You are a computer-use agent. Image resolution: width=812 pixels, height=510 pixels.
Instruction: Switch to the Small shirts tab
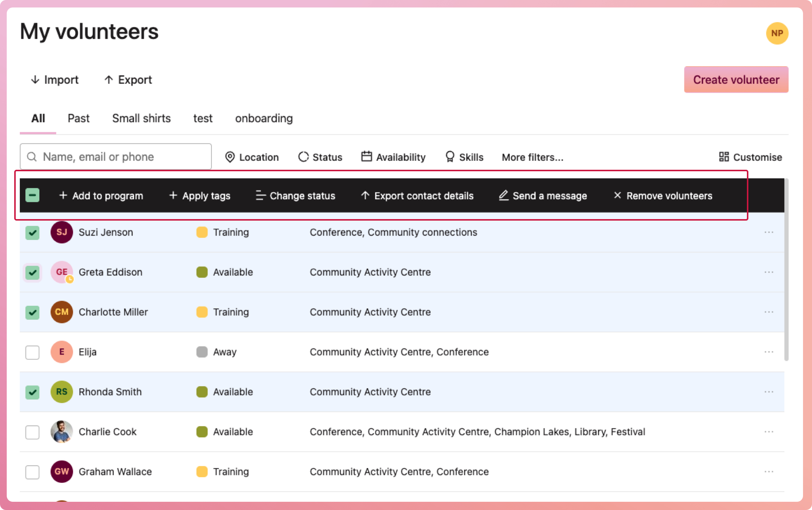(x=141, y=119)
